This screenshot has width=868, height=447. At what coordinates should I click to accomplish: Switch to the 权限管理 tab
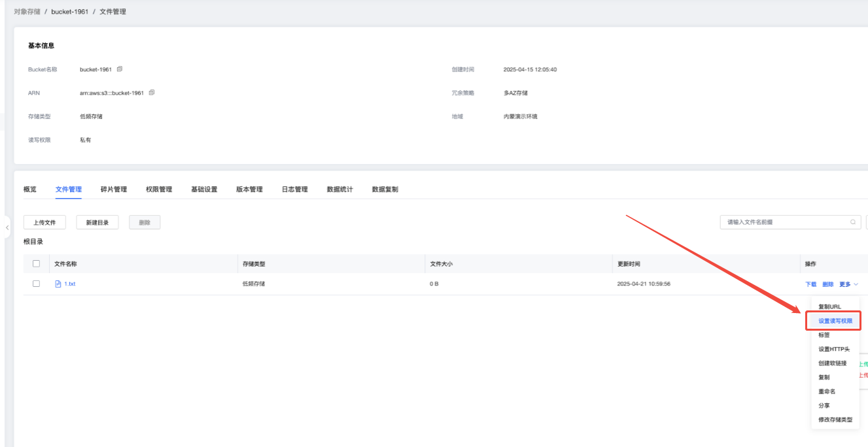(x=159, y=190)
